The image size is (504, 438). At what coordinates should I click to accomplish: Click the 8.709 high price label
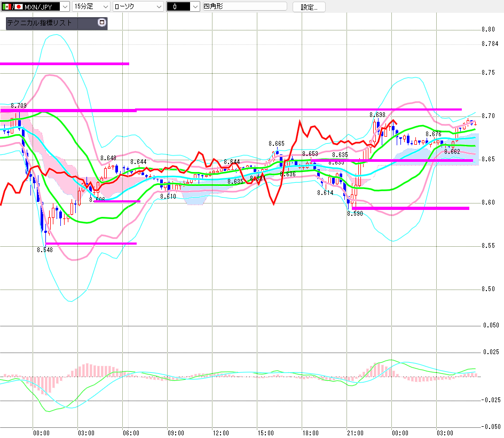(x=19, y=106)
